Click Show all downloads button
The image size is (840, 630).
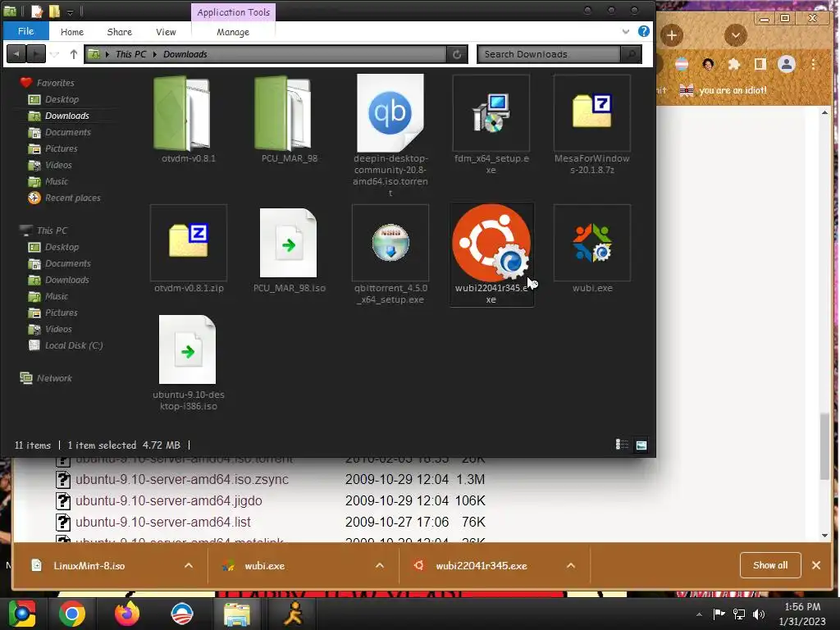click(x=769, y=565)
